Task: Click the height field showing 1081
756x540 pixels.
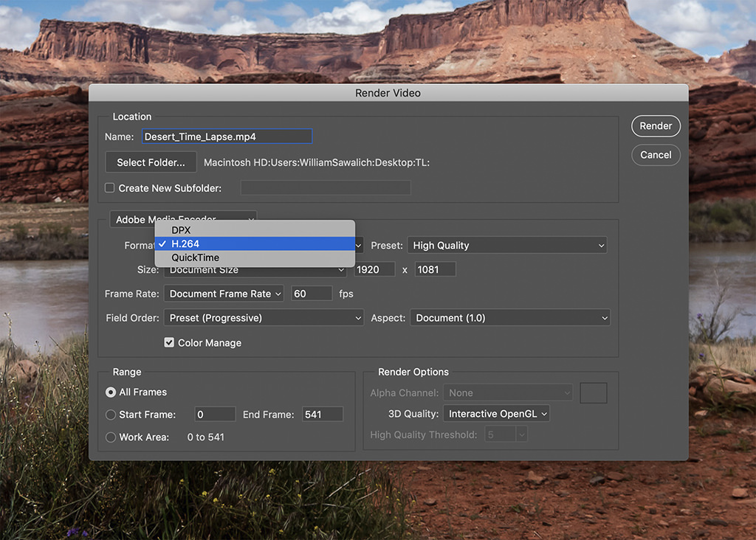Action: [x=435, y=269]
